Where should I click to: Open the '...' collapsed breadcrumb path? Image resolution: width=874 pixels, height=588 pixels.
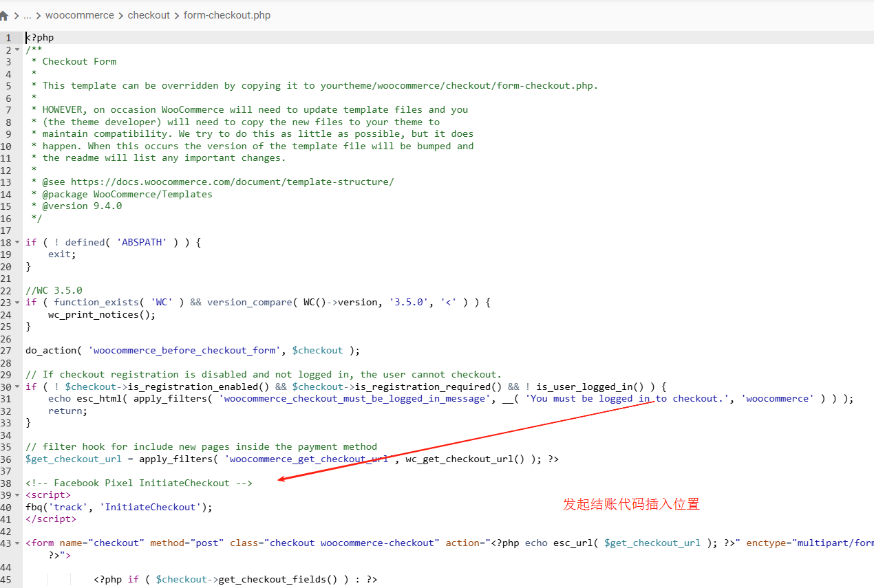[28, 15]
